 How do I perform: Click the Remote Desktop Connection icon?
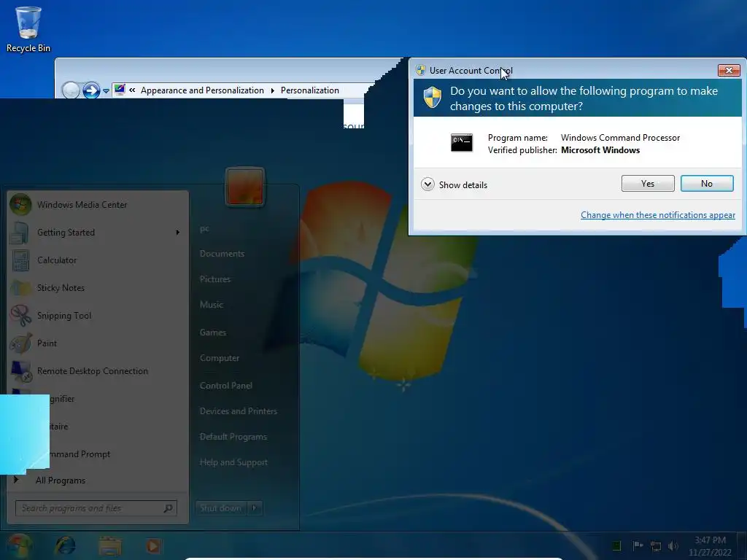pyautogui.click(x=20, y=371)
